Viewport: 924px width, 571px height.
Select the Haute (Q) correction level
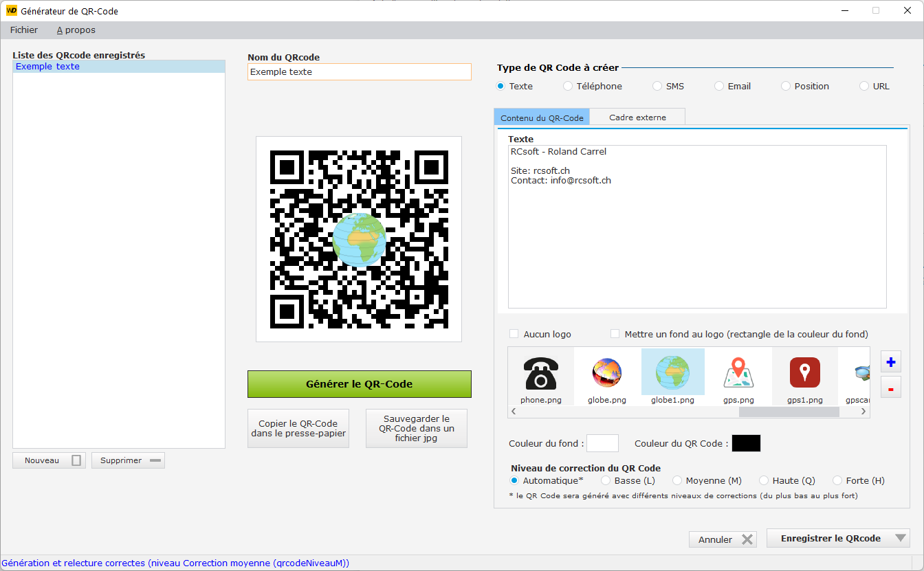click(x=764, y=480)
